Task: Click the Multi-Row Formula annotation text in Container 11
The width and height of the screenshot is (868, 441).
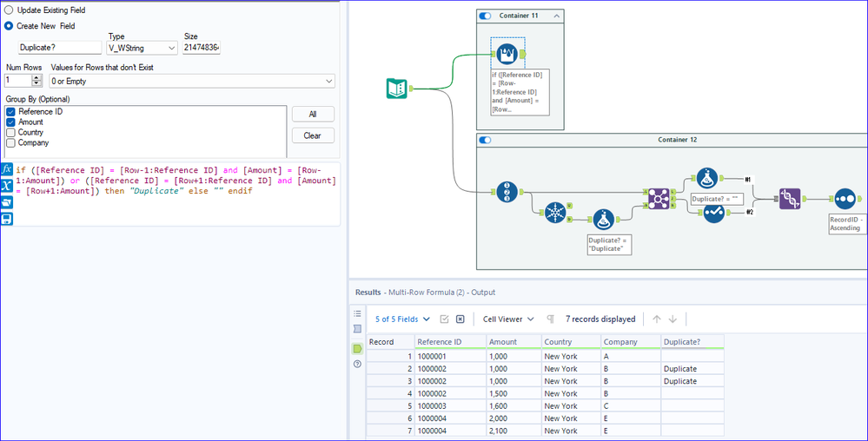Action: point(520,92)
